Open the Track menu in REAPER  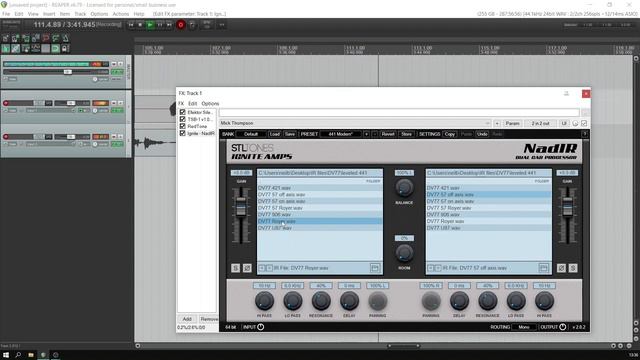[80, 14]
